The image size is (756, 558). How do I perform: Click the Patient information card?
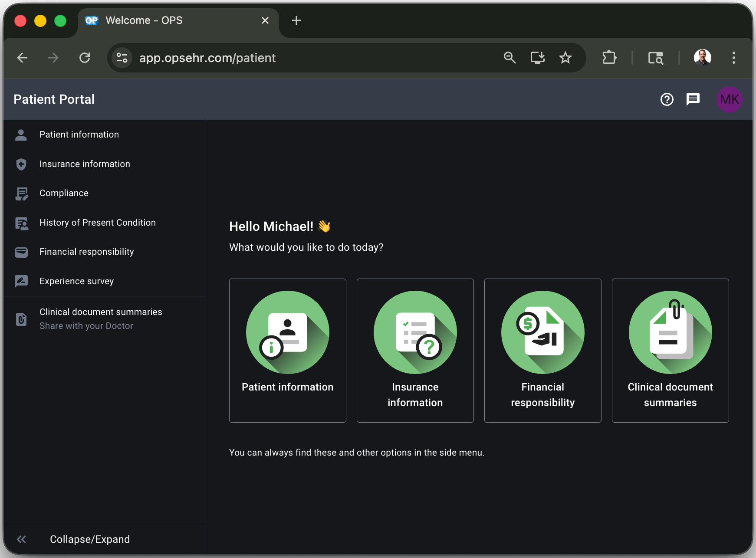tap(287, 350)
